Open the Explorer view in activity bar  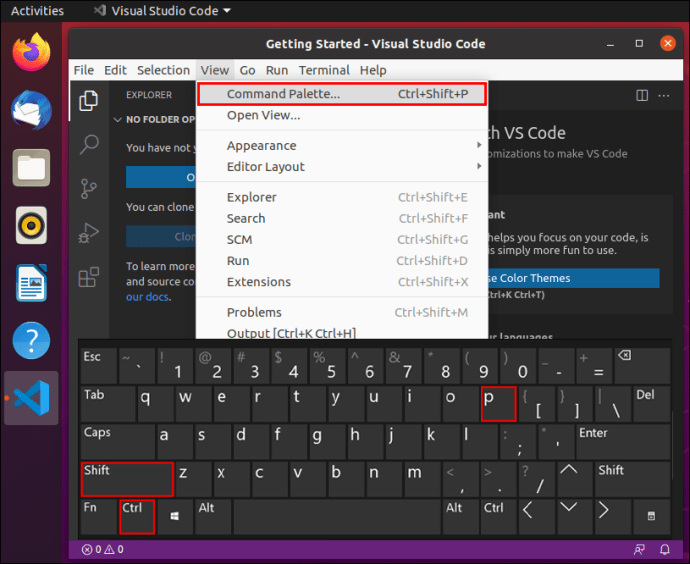[88, 101]
